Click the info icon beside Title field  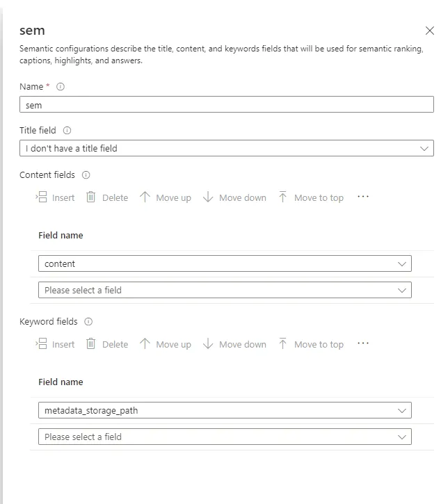[67, 130]
